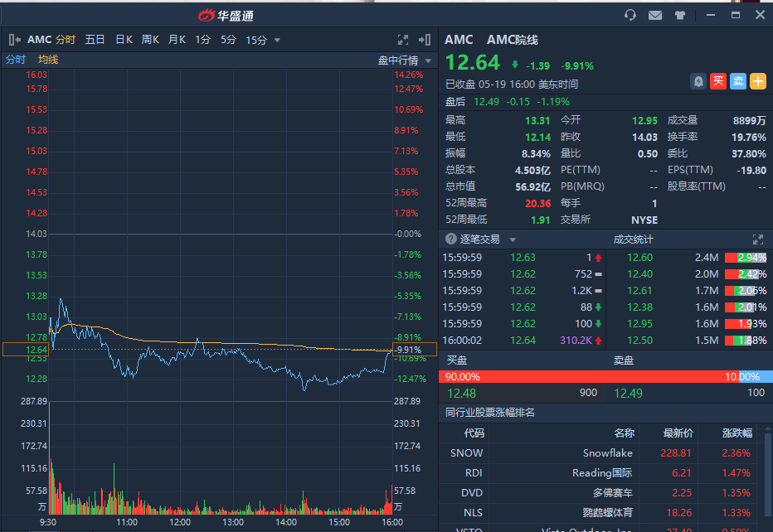Switch to the 日K chart tab
This screenshot has width=773, height=532.
tap(124, 40)
